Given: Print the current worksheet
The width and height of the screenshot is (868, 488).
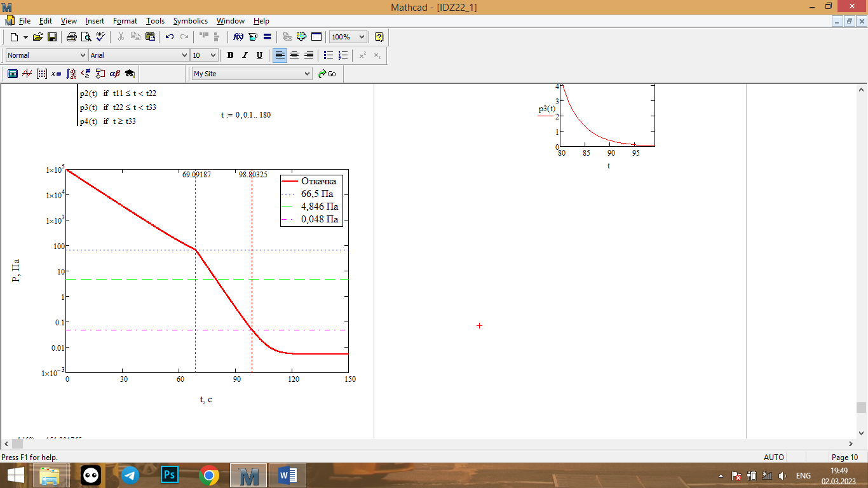Looking at the screenshot, I should point(72,37).
